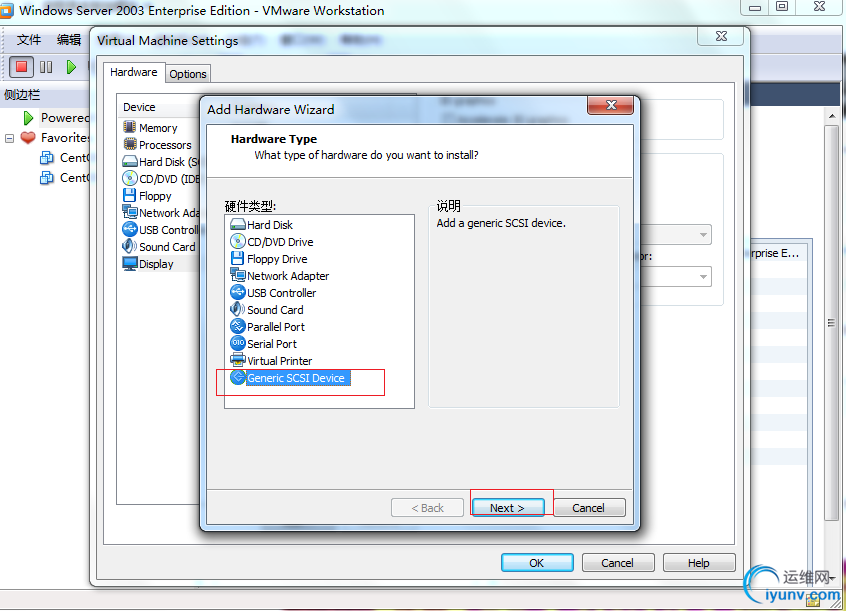
Task: Collapse the Favorites tree node
Action: pos(9,138)
